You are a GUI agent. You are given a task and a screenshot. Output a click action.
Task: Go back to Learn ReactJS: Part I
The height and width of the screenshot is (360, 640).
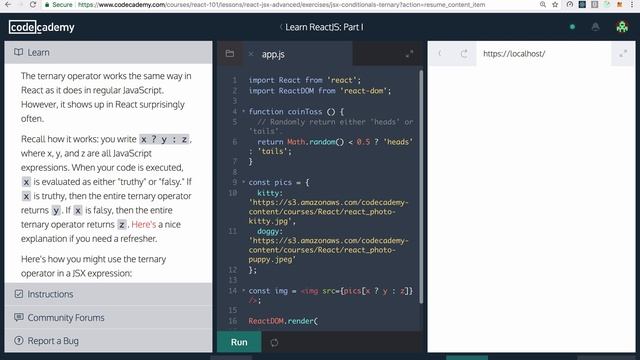click(322, 27)
